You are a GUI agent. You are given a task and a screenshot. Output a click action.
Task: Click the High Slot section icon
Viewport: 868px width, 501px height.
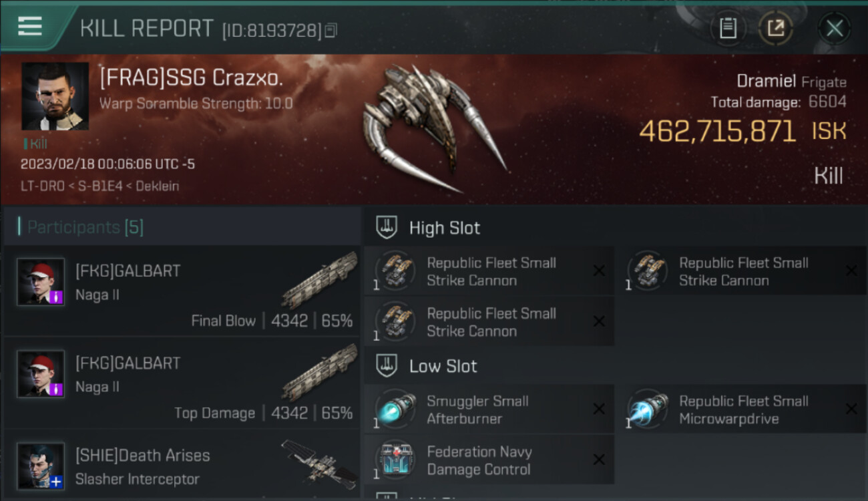click(x=386, y=227)
